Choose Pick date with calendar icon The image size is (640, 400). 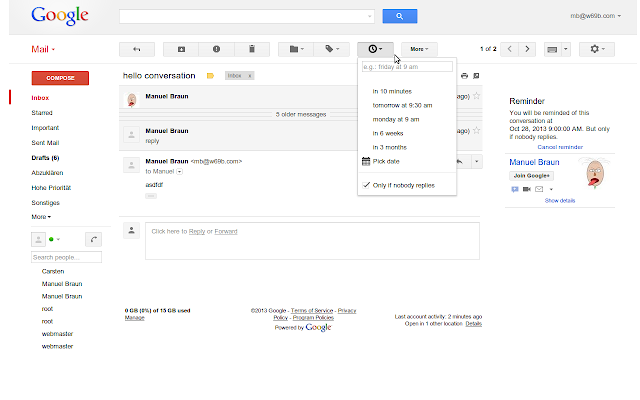pos(381,161)
